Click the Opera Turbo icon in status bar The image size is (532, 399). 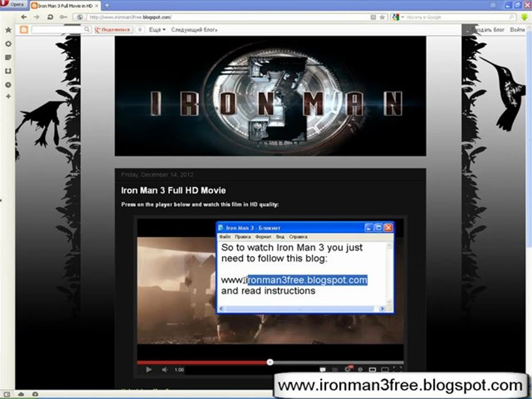pos(35,394)
